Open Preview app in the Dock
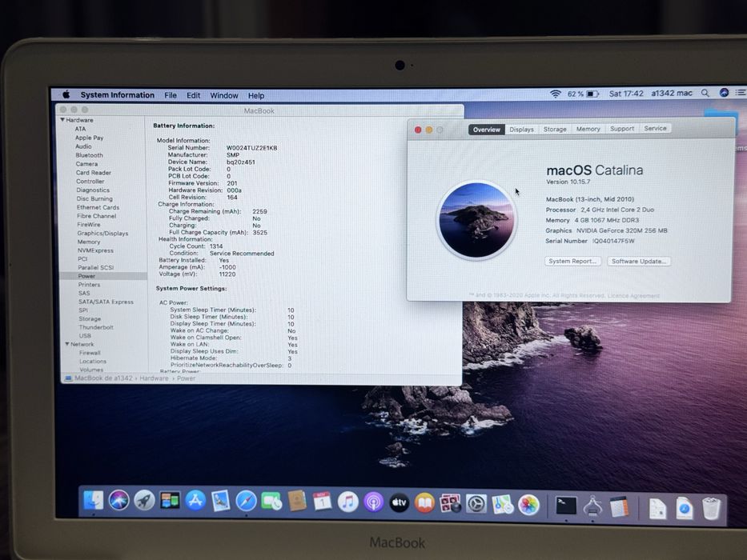Screen dimensions: 747x560 [220, 502]
